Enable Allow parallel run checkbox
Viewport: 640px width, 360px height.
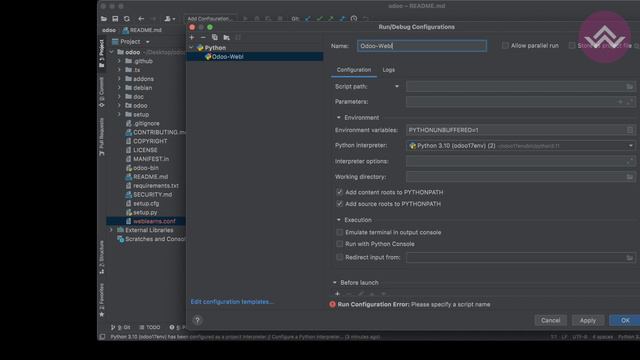click(505, 46)
